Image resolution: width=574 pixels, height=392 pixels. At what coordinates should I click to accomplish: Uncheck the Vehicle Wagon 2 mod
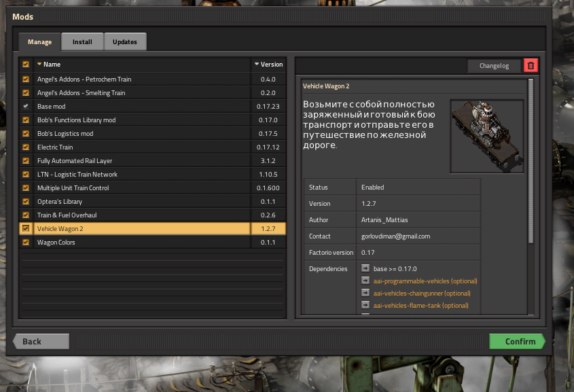26,228
